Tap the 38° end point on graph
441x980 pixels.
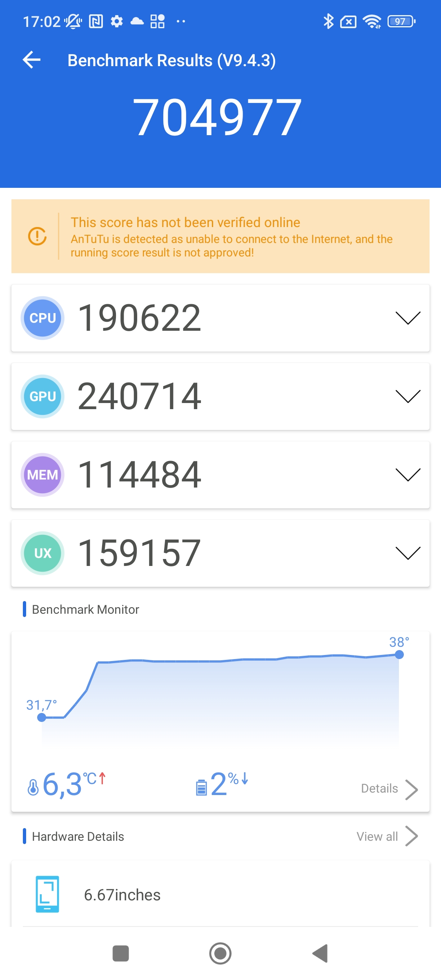click(399, 655)
